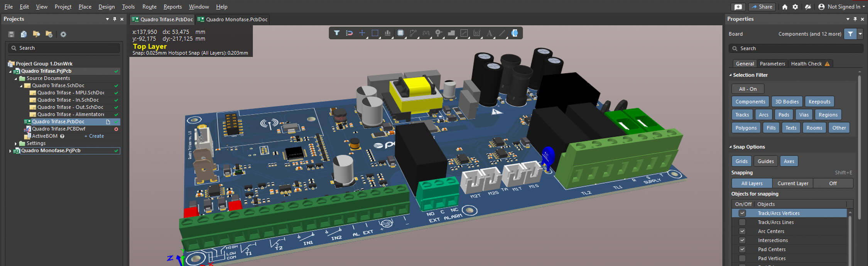Toggle the Axes snap option
The image size is (868, 266).
point(789,161)
